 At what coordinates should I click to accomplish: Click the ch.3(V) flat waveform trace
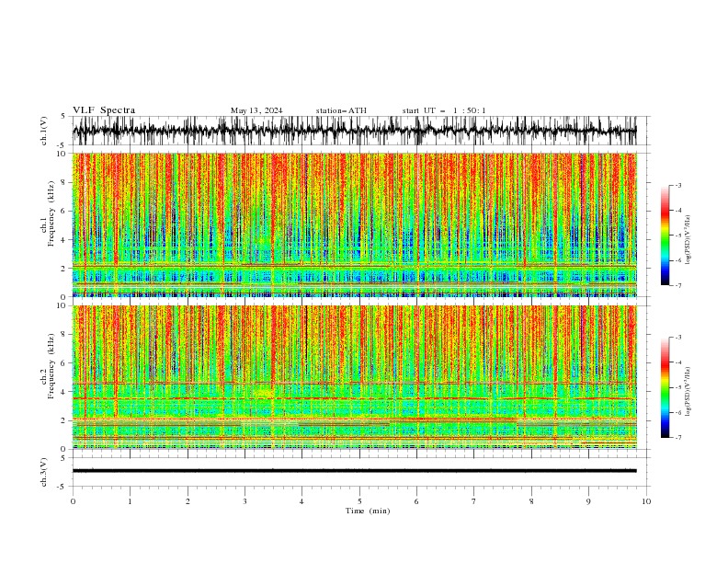click(354, 471)
